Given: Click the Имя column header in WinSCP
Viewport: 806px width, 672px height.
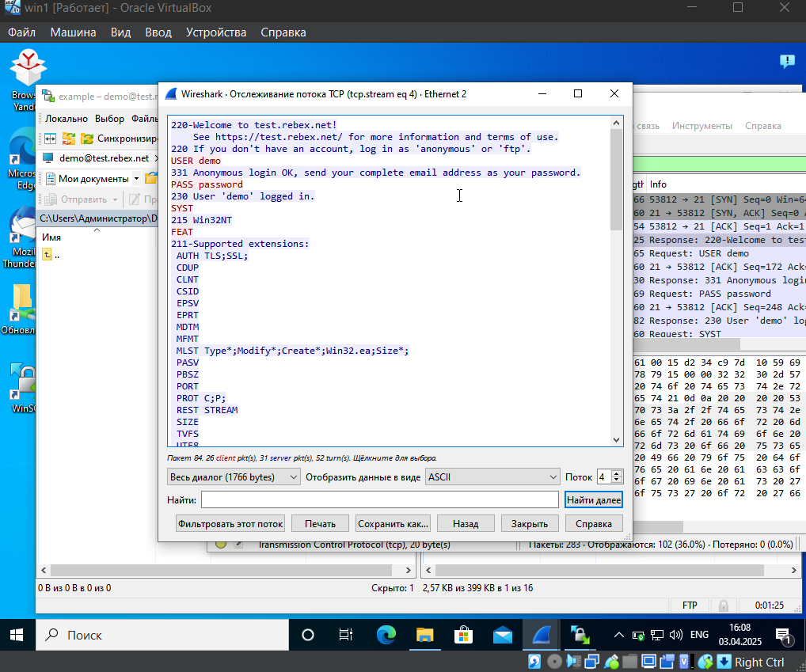Looking at the screenshot, I should pos(51,237).
